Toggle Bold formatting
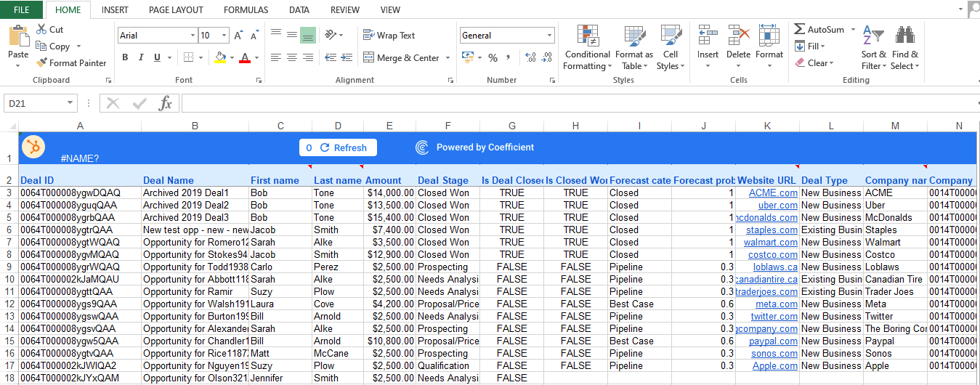This screenshot has width=980, height=385. pos(125,57)
